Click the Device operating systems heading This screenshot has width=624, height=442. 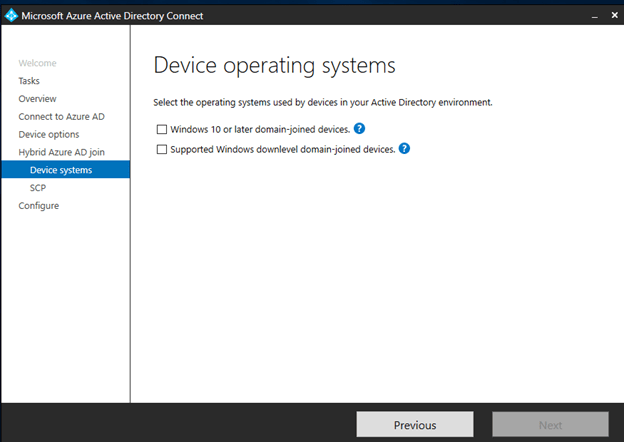(x=274, y=66)
